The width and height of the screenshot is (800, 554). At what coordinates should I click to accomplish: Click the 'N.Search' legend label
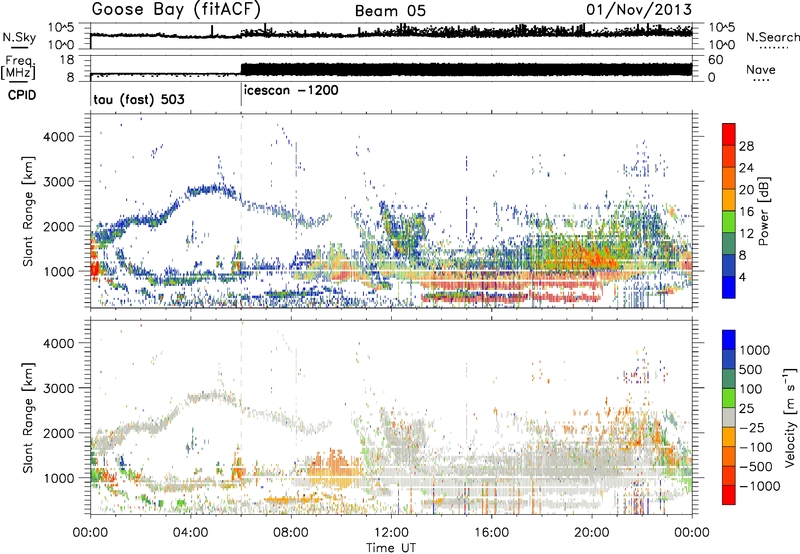click(x=772, y=37)
